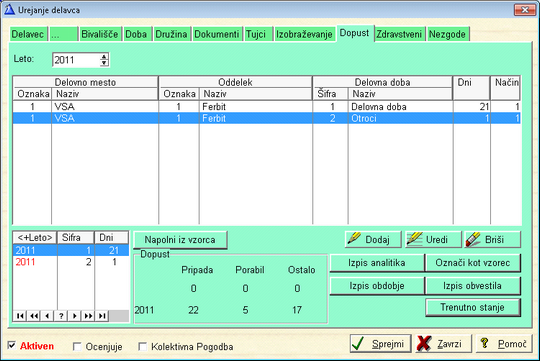Screen dimensions: 540x361
Task: Enable the Ocenjuje checkbox
Action: (77, 346)
